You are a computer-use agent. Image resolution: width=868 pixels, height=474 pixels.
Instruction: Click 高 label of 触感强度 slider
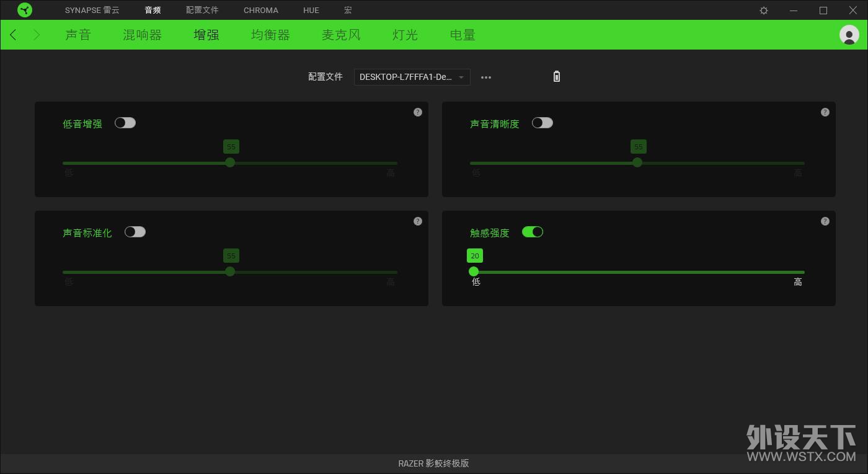click(798, 282)
